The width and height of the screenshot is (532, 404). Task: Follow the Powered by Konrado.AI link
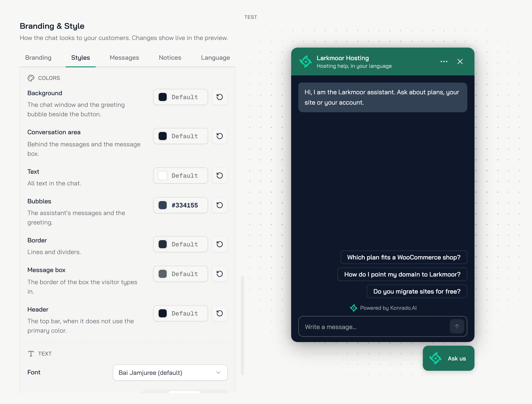click(383, 308)
